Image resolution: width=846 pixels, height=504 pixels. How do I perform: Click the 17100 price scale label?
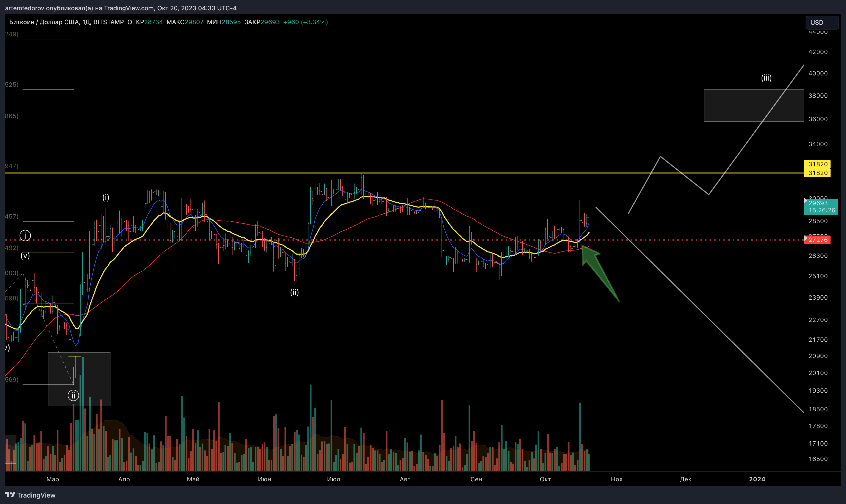coord(818,443)
